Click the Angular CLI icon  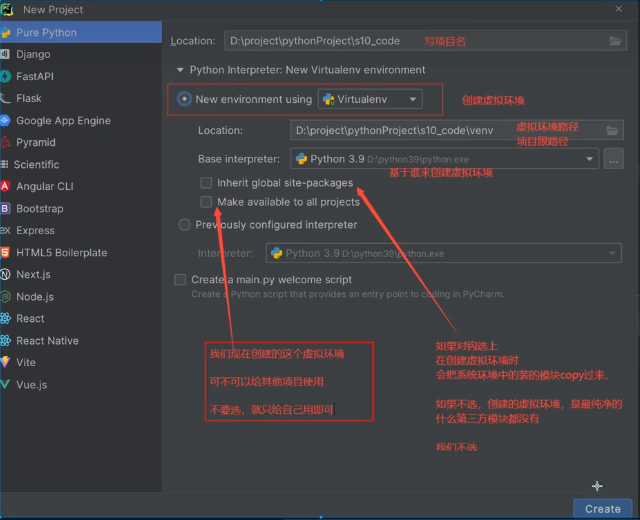5,187
